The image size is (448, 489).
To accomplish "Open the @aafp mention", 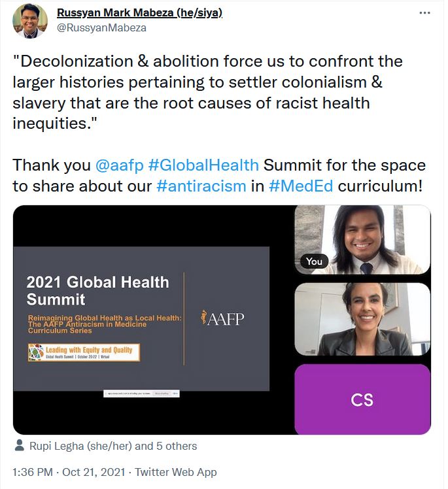I will click(119, 165).
